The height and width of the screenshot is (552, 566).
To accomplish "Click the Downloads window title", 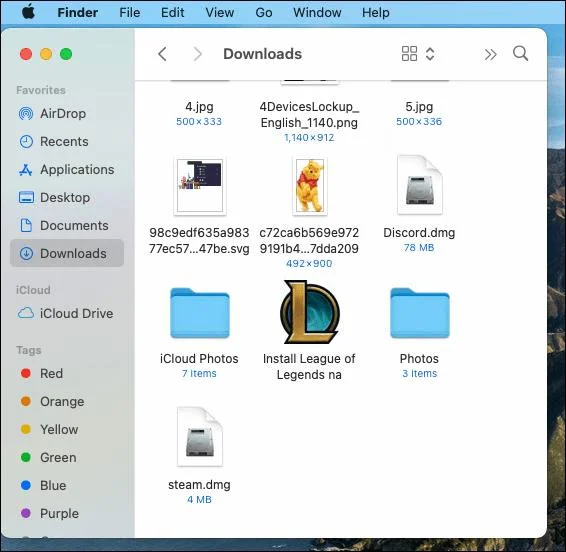I will [x=262, y=54].
